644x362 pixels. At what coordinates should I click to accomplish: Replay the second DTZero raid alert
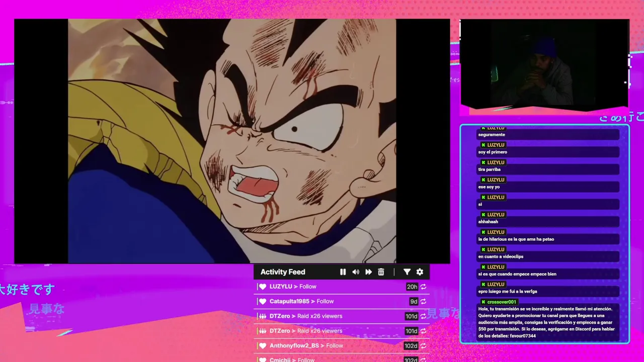(424, 331)
